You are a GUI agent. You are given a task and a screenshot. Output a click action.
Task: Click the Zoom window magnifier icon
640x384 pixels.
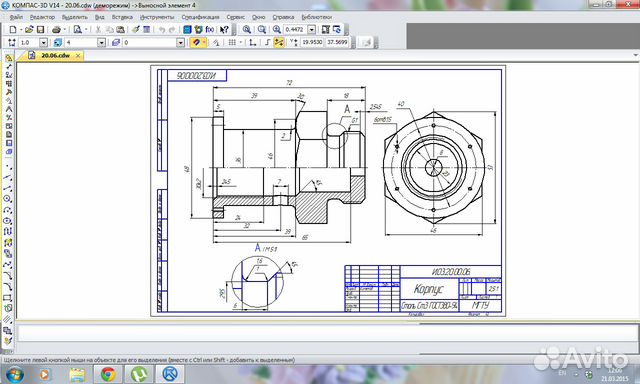[247, 29]
